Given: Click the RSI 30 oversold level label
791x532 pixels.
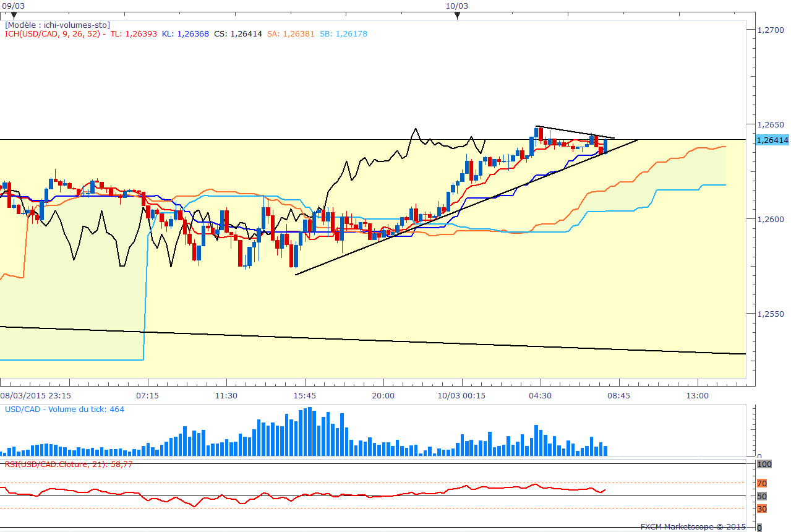Looking at the screenshot, I should (762, 508).
